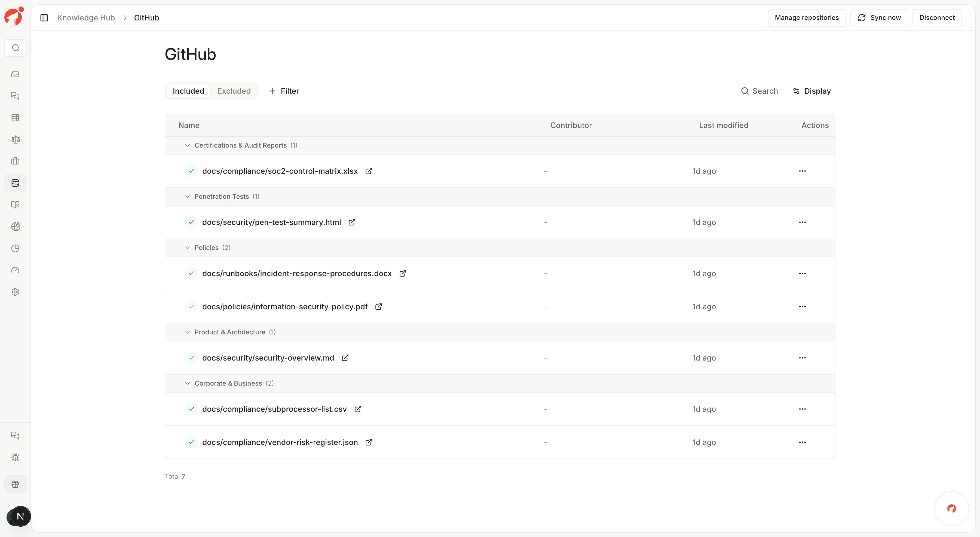Open actions menu for pen-test-summary.html
This screenshot has width=980, height=537.
[x=802, y=222]
